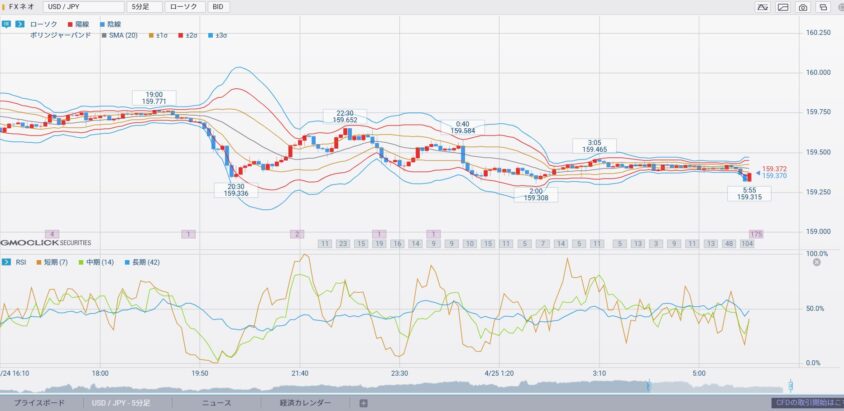Click the blue comment icon above chart
This screenshot has width=844, height=411.
coord(6,22)
